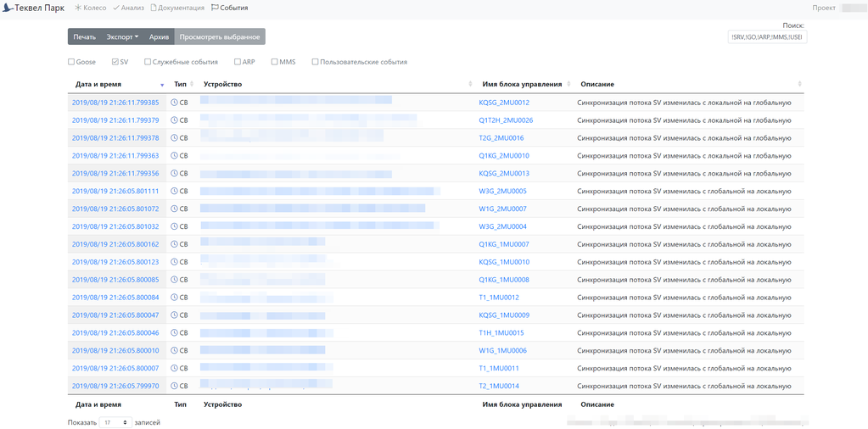Select the События flag menu item
This screenshot has width=868, height=429.
click(229, 8)
